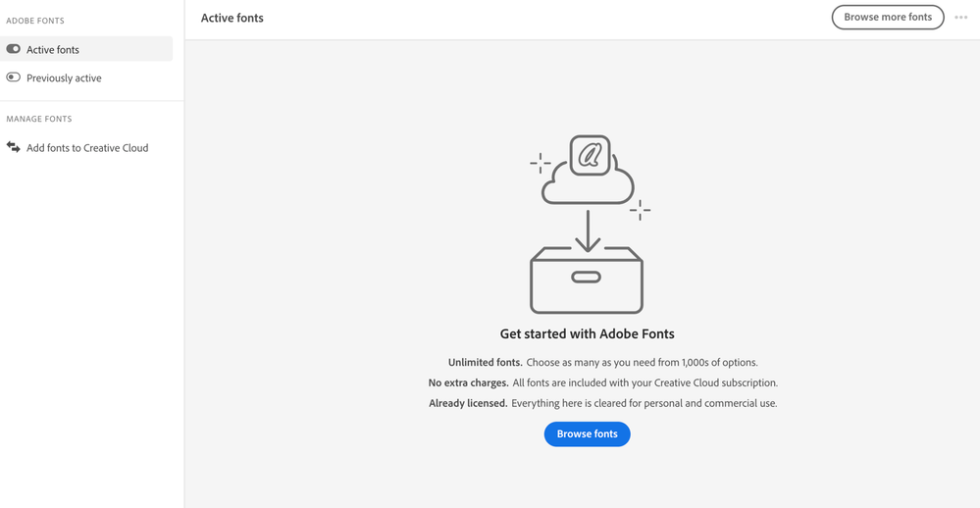Image resolution: width=980 pixels, height=508 pixels.
Task: Click the Get started with Adobe Fonts heading
Action: [x=587, y=334]
